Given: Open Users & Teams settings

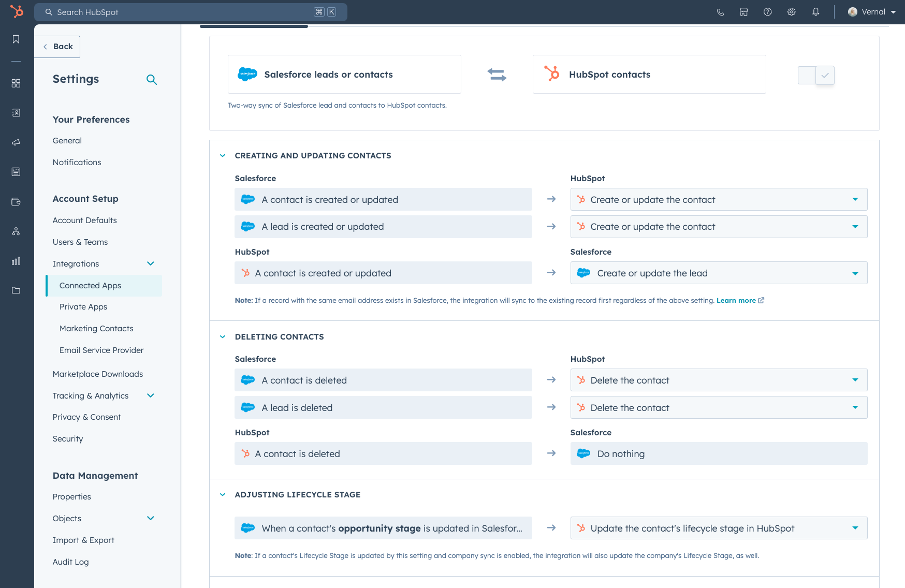Looking at the screenshot, I should coord(80,242).
